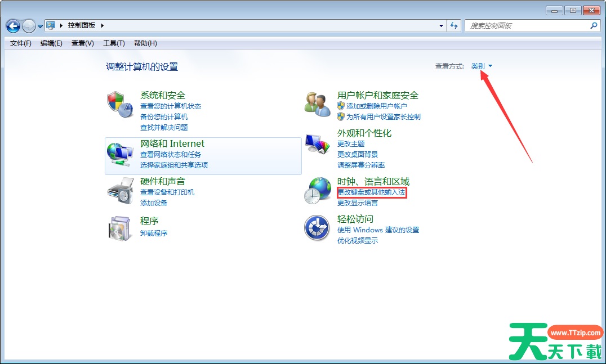
Task: Open recent pages dropdown arrow next to Forward
Action: (40, 26)
